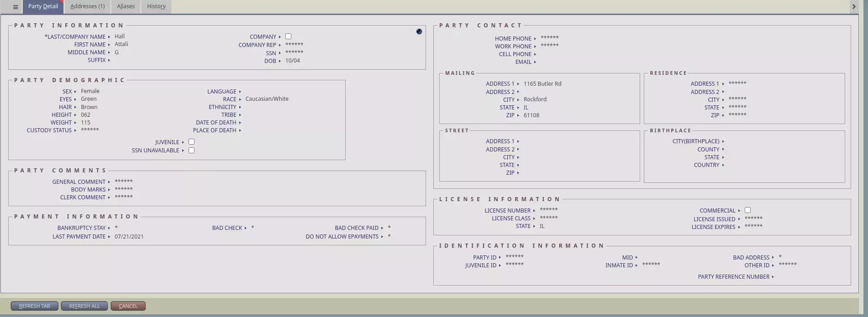Click the BAD CHECK PAID label

[x=357, y=228]
